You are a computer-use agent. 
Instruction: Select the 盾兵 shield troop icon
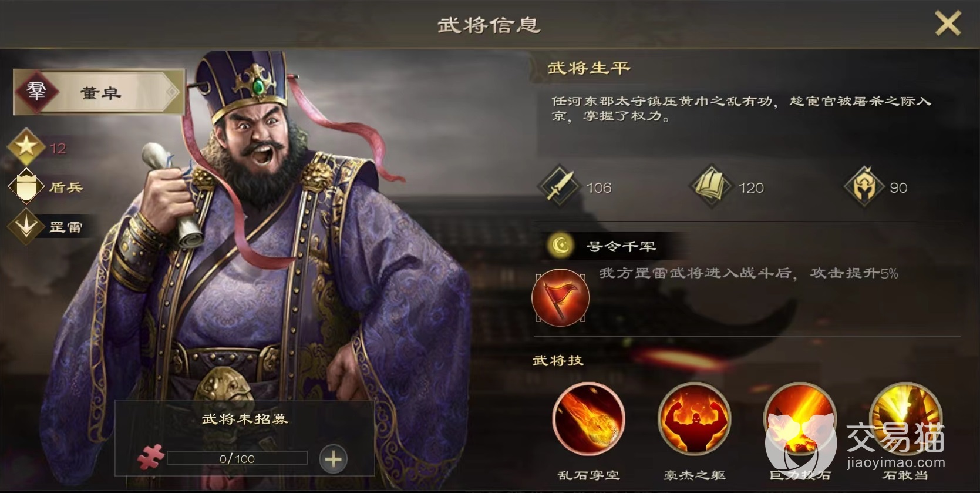pyautogui.click(x=26, y=187)
